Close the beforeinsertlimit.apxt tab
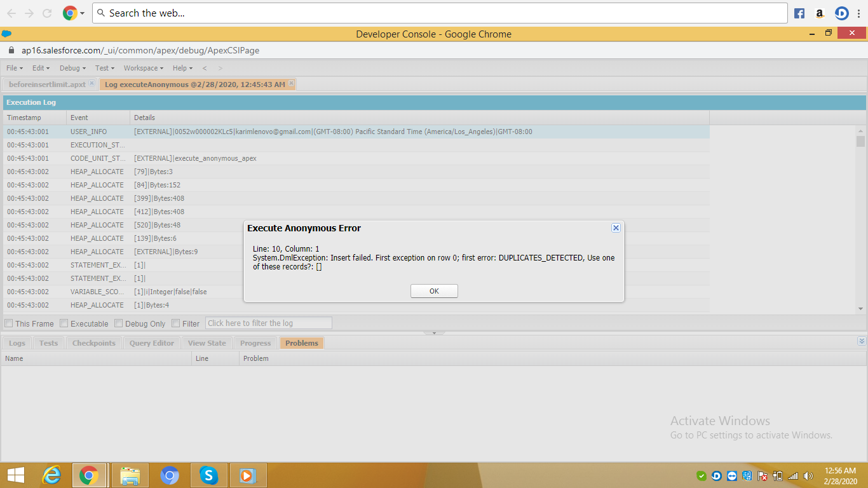 point(92,83)
